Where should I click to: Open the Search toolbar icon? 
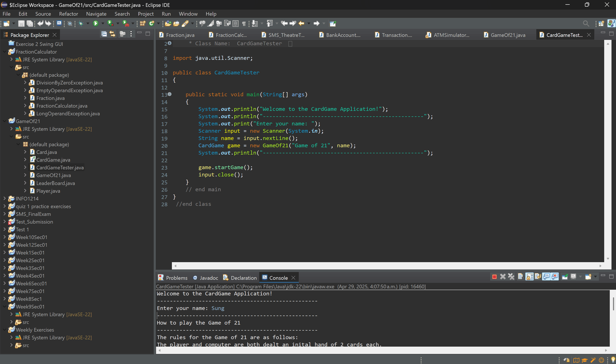[586, 23]
